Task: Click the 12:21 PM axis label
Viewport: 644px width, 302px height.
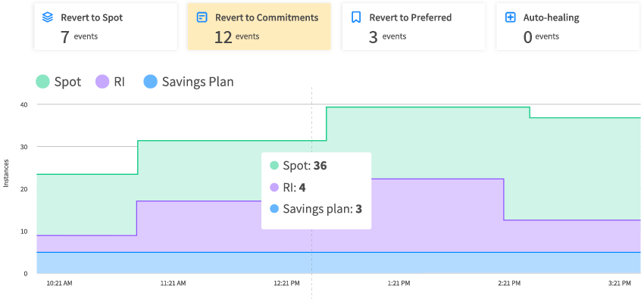Action: (286, 283)
